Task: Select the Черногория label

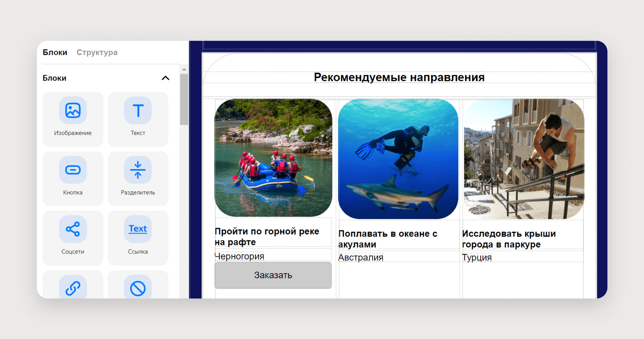Action: click(x=239, y=256)
